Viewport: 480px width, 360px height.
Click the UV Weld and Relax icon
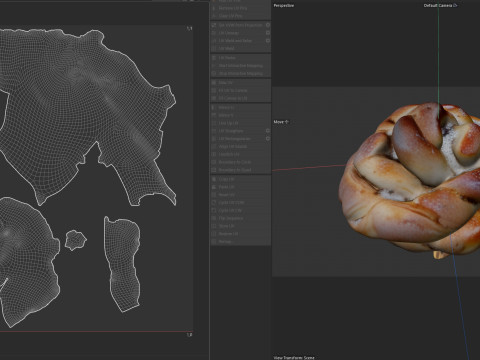pyautogui.click(x=214, y=41)
